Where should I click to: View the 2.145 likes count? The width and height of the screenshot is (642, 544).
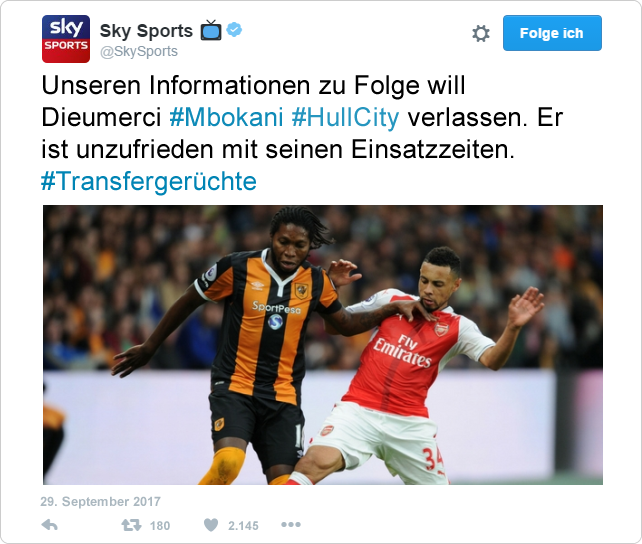coord(243,526)
